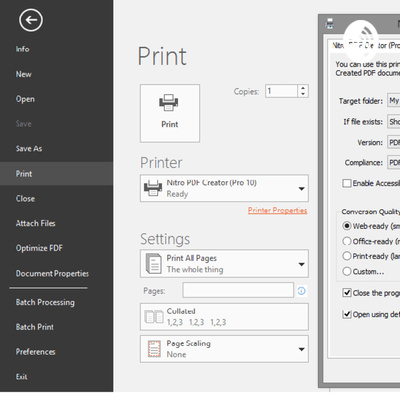
Task: Select the Web-ready radio button
Action: pos(347,226)
